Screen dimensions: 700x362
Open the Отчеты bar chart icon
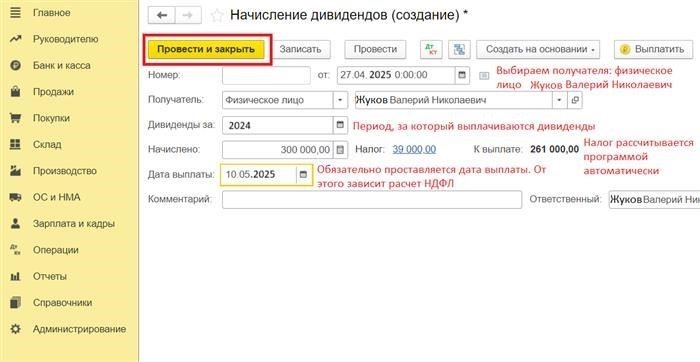(x=16, y=277)
